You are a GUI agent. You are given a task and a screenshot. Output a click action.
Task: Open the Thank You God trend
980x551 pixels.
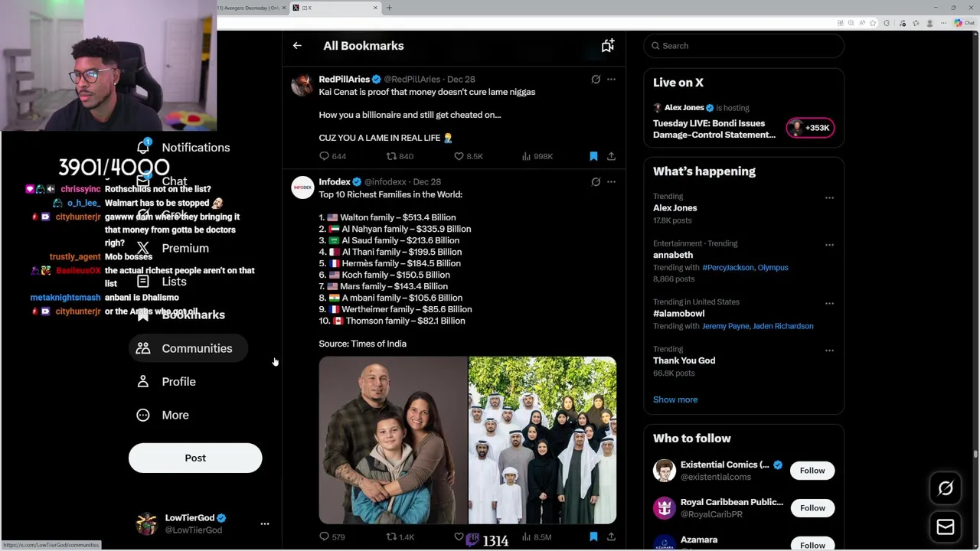(684, 360)
